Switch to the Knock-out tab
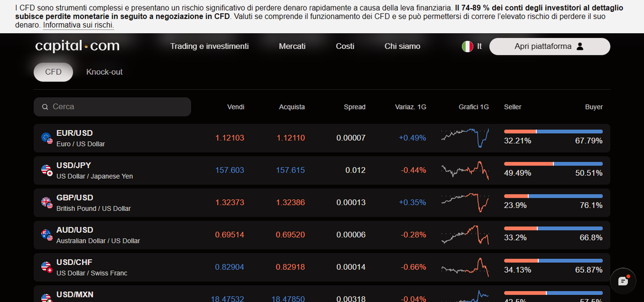The image size is (644, 302). [x=105, y=72]
